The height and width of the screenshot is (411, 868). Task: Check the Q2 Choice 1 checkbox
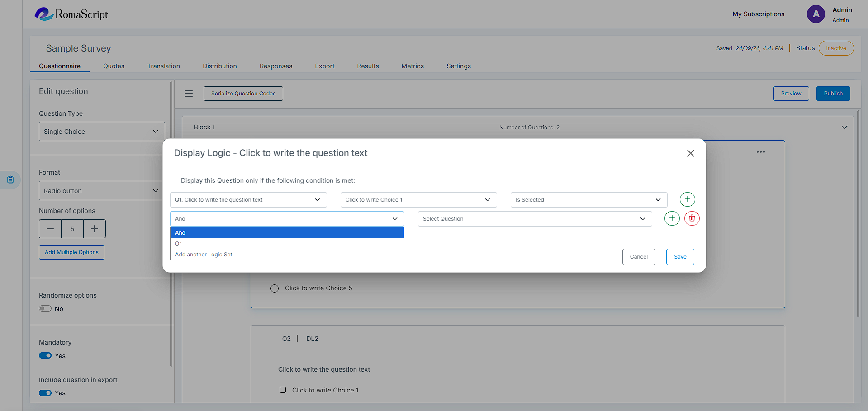click(x=283, y=390)
